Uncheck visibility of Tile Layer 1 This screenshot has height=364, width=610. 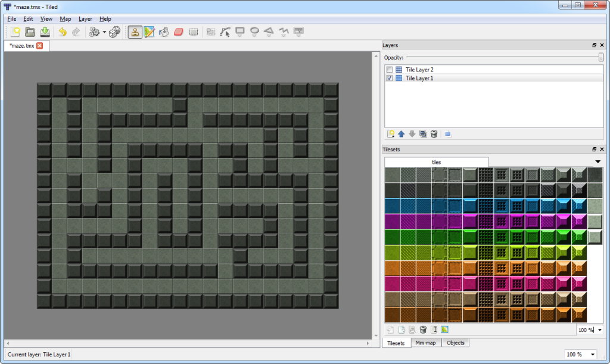coord(390,78)
